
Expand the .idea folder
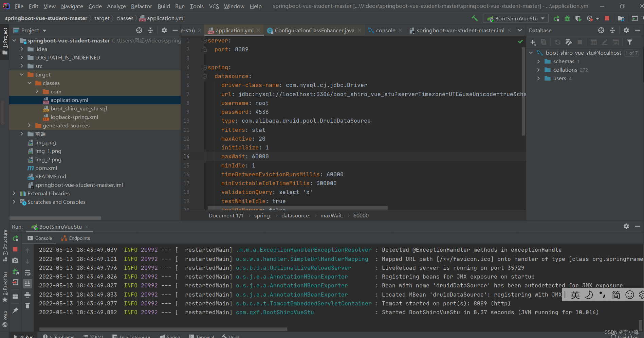(22, 49)
